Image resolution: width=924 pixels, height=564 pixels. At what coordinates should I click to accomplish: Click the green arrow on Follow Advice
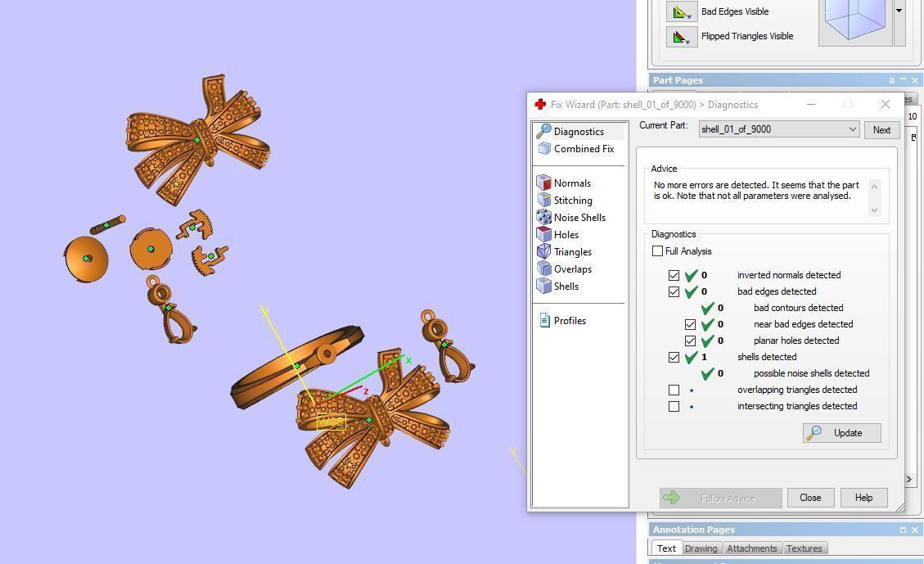tap(671, 498)
